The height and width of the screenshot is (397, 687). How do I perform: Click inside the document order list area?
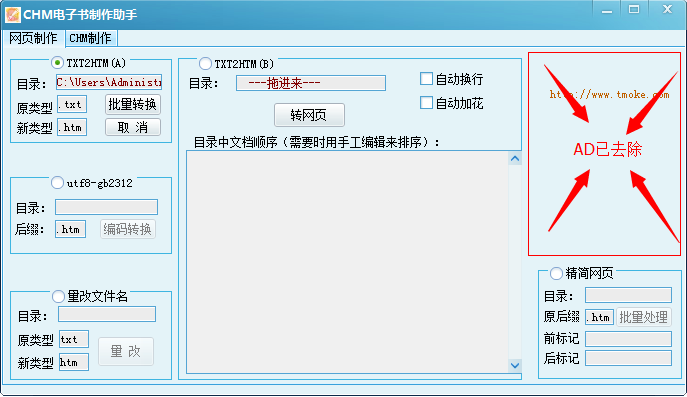pos(348,262)
